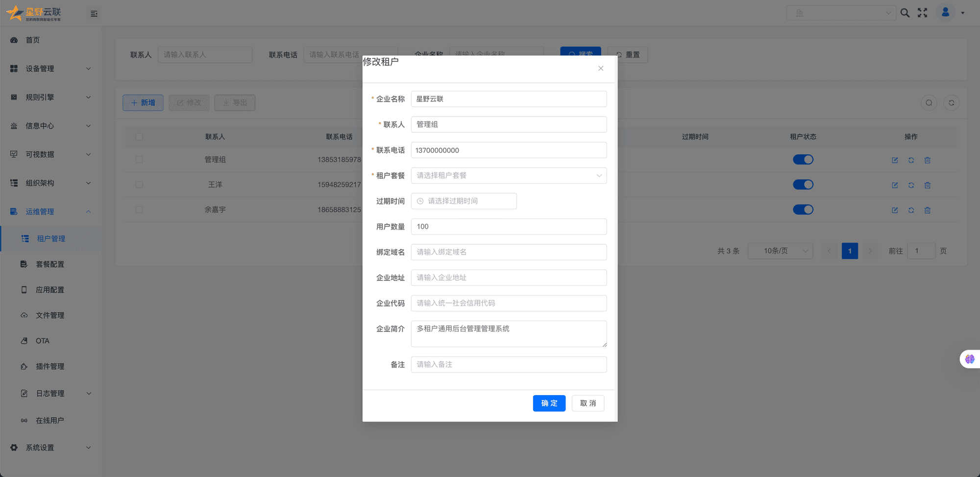
Task: Click the sidebar collapse hamburger icon
Action: pos(94,14)
